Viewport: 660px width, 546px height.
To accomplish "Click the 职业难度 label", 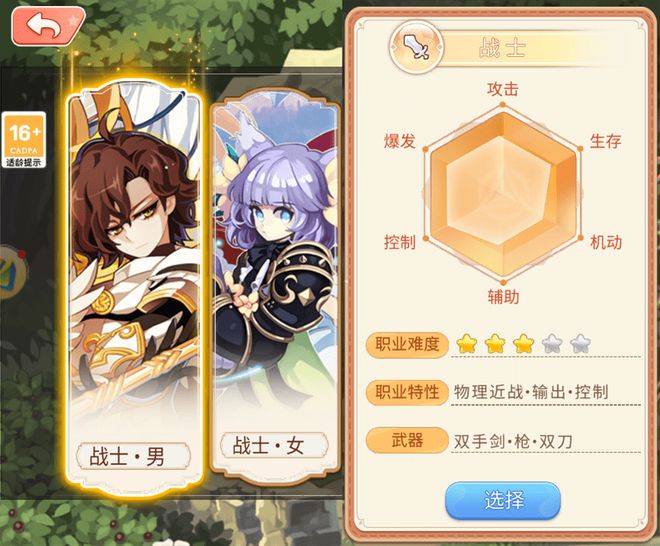I will point(407,344).
